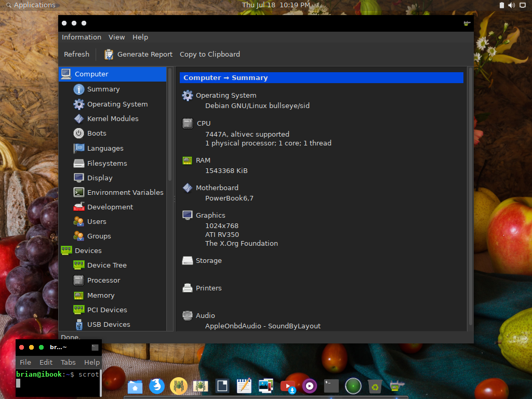Open the square spider icon in dock
Screen dimensions: 532x399
200,386
